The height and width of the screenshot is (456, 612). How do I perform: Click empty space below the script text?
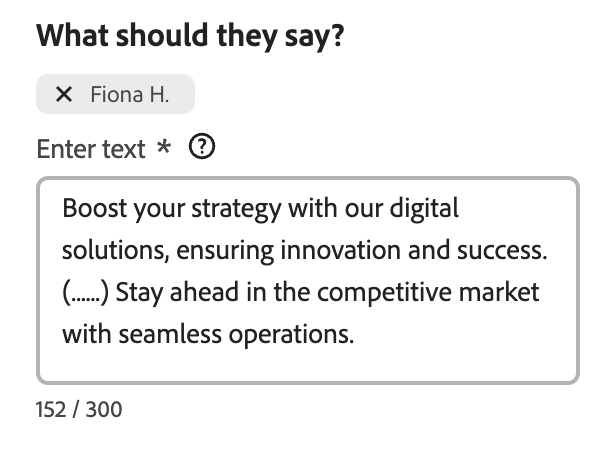coord(306,365)
